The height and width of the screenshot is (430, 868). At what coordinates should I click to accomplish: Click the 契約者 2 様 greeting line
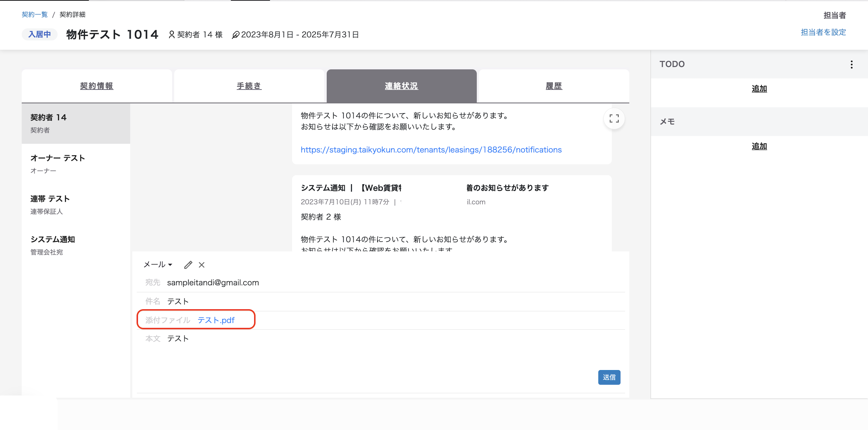coord(321,217)
